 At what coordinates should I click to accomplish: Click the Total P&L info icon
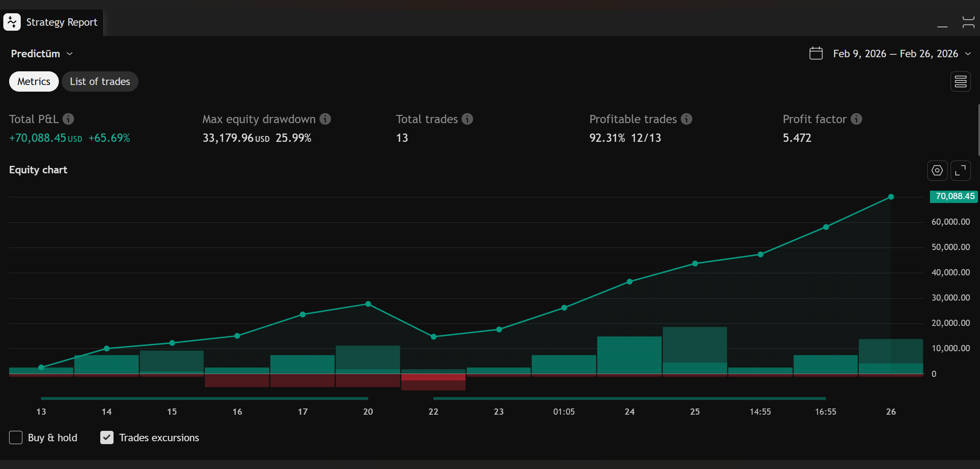(x=68, y=119)
